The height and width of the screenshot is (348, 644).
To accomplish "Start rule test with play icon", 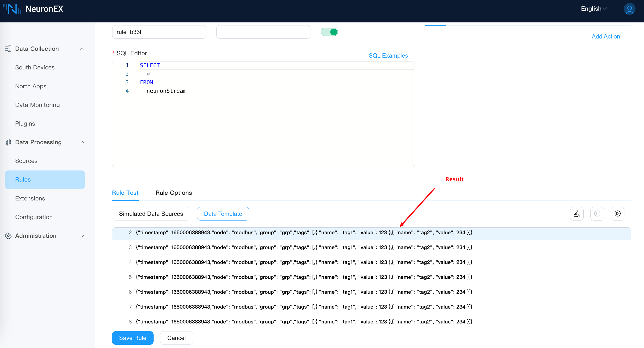I will click(x=617, y=214).
